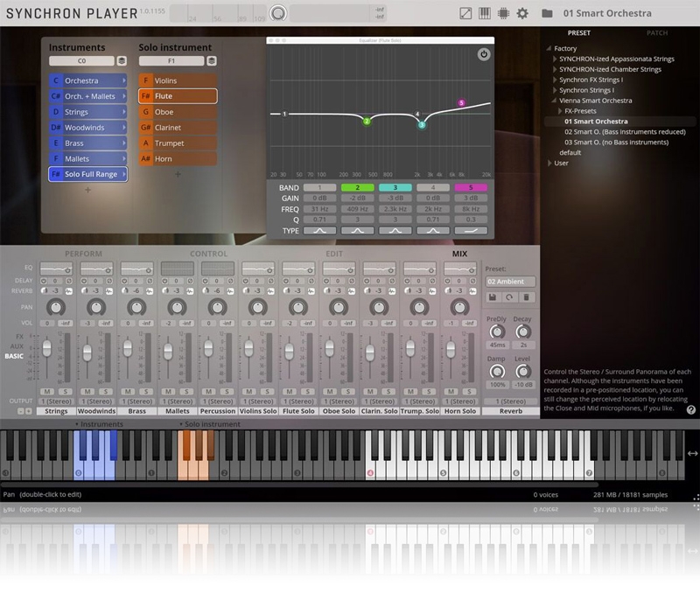The width and height of the screenshot is (700, 614).
Task: Click the C0 keyswitch field under Instruments
Action: pyautogui.click(x=81, y=60)
